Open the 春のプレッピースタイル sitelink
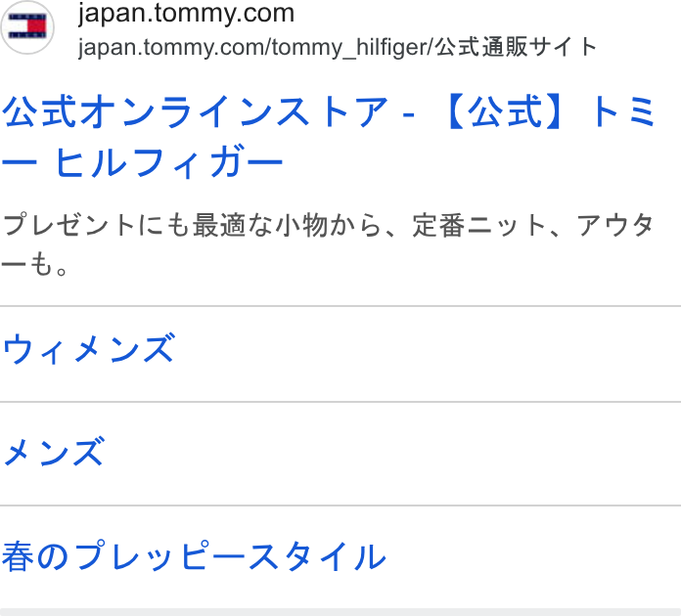Image resolution: width=681 pixels, height=616 pixels. (194, 556)
